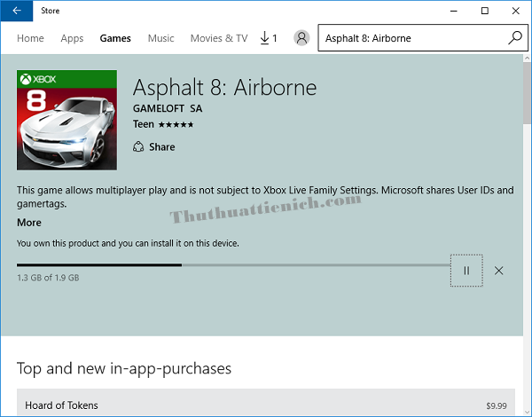Screen dimensions: 532x417
Task: Click the five-star rating of the game
Action: [176, 124]
